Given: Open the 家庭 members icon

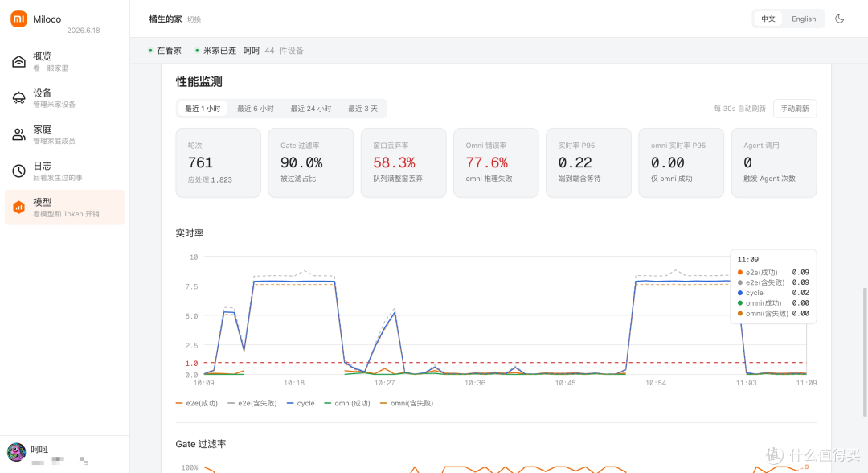Looking at the screenshot, I should [18, 134].
